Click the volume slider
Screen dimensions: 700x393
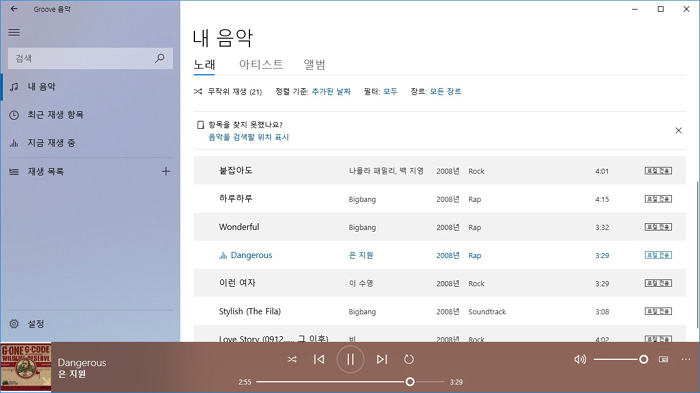(621, 360)
